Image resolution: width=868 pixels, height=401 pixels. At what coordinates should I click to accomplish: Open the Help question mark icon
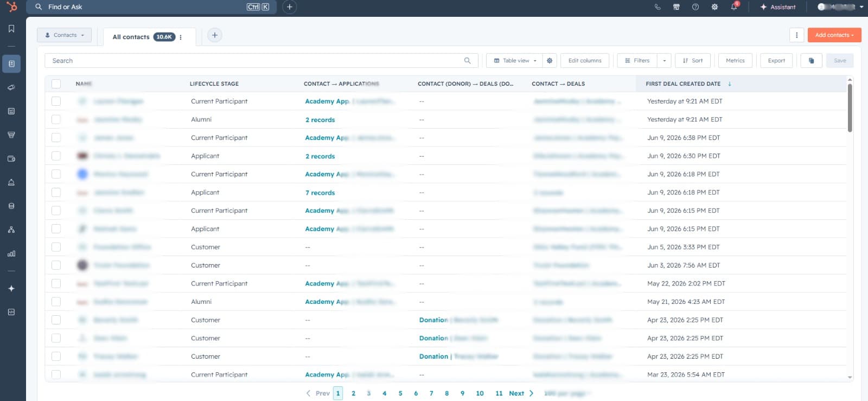[x=695, y=7]
